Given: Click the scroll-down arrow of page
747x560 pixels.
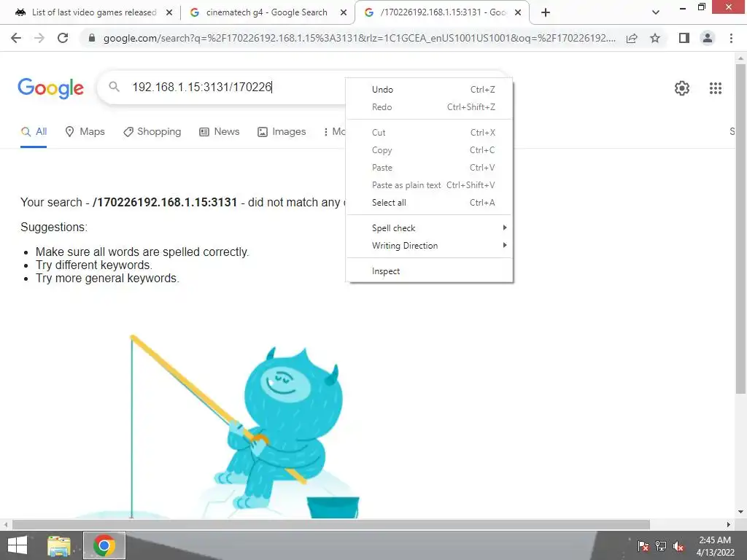Looking at the screenshot, I should click(x=740, y=512).
